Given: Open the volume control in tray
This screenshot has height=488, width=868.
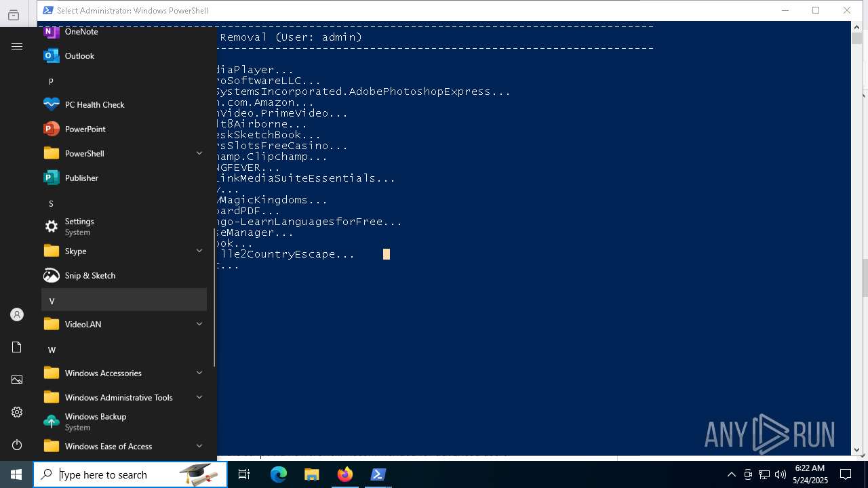Looking at the screenshot, I should (781, 474).
